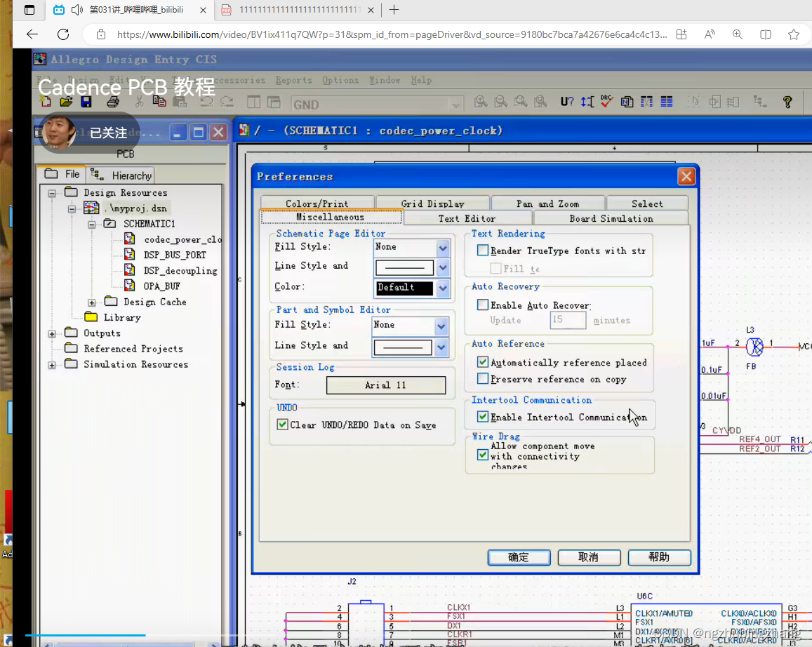Mute the bilibili tab speaker icon
This screenshot has width=812, height=647.
point(77,10)
